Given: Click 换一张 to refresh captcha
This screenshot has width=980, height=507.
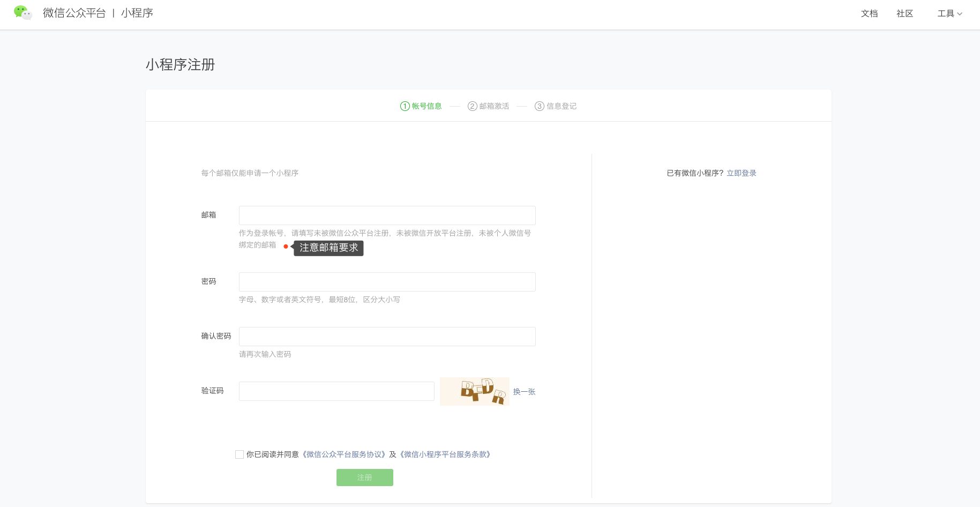Looking at the screenshot, I should click(x=524, y=392).
